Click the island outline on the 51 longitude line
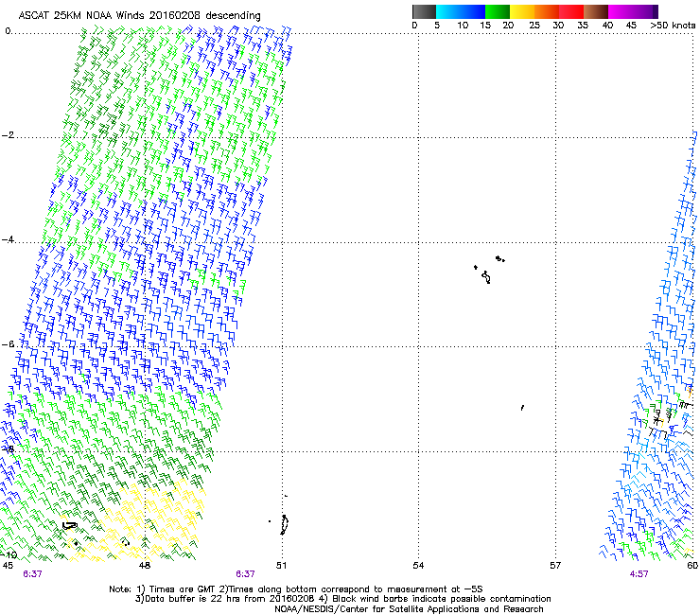This screenshot has width=700, height=615. 285,525
